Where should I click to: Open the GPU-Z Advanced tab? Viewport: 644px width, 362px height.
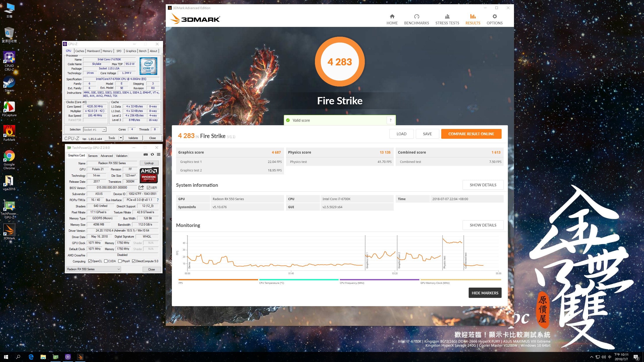coord(107,156)
